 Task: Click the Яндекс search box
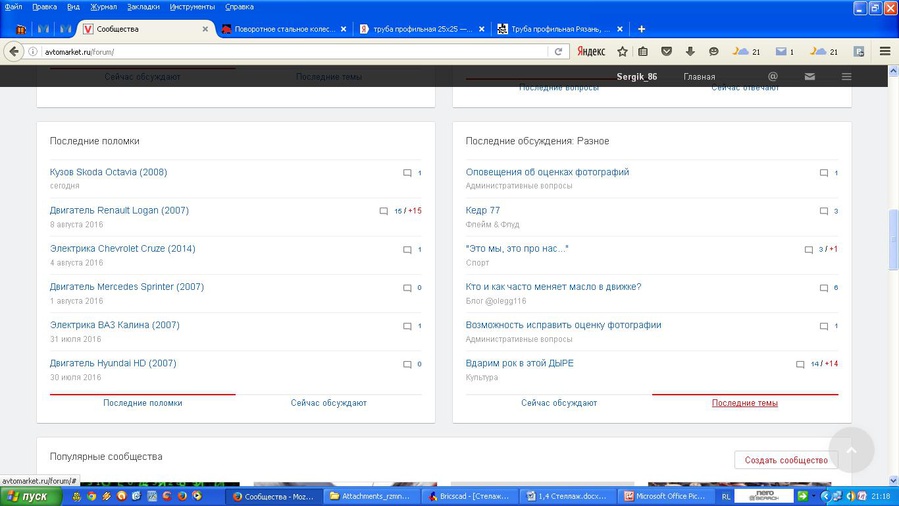(591, 52)
